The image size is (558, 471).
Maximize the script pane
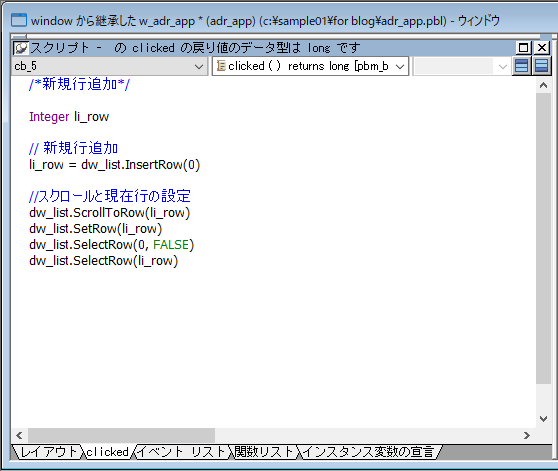523,48
